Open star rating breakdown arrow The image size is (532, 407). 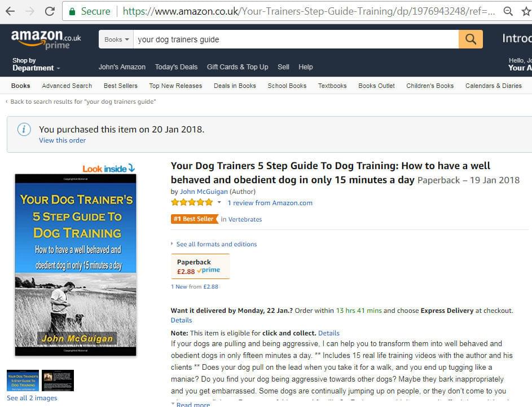[219, 202]
